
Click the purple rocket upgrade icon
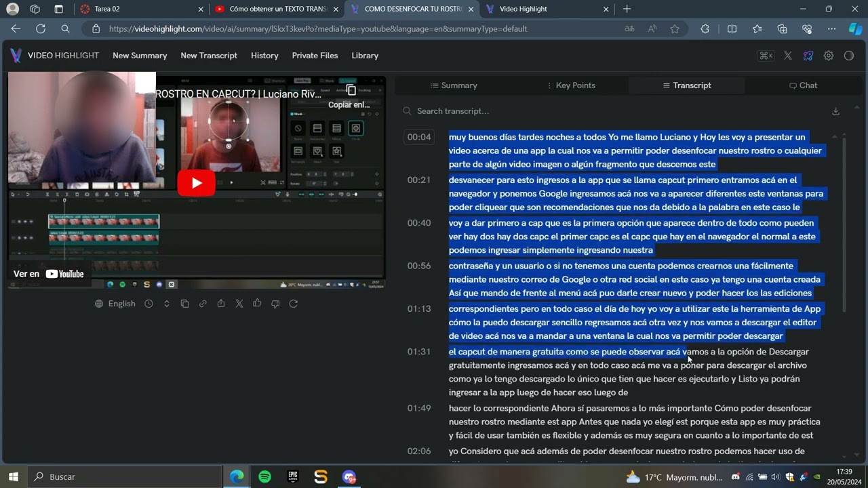(808, 56)
